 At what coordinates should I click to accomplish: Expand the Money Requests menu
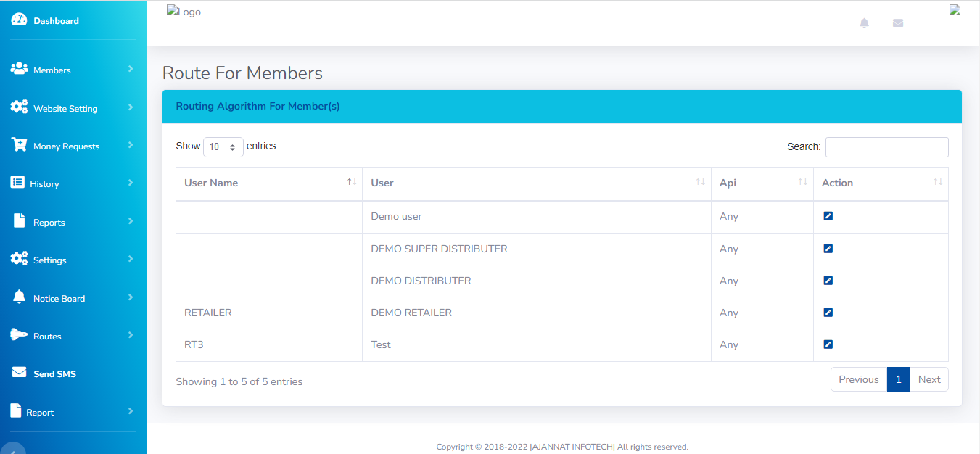tap(73, 146)
